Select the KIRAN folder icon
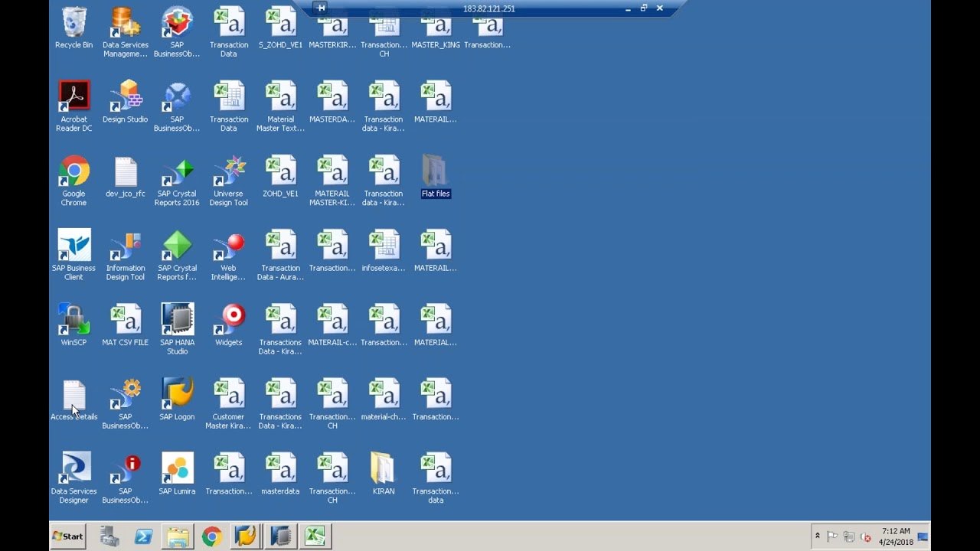 click(384, 474)
